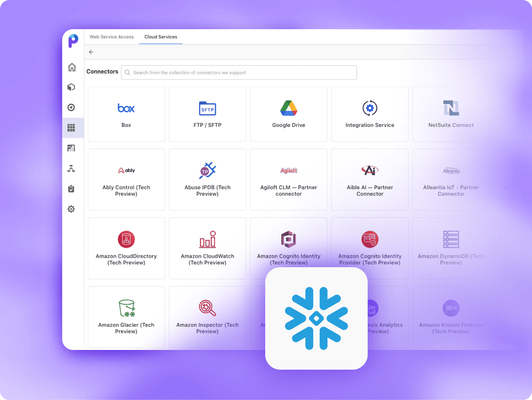
Task: Open the table layout icon in sidebar
Action: point(71,148)
